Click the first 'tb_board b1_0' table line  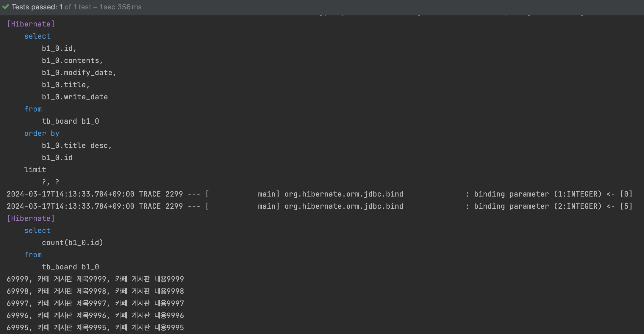click(71, 121)
